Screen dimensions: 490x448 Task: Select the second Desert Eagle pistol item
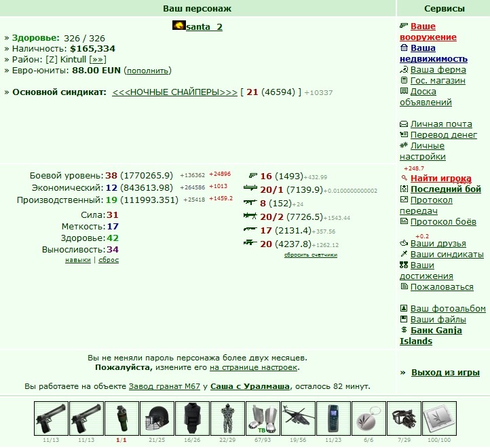(86, 419)
